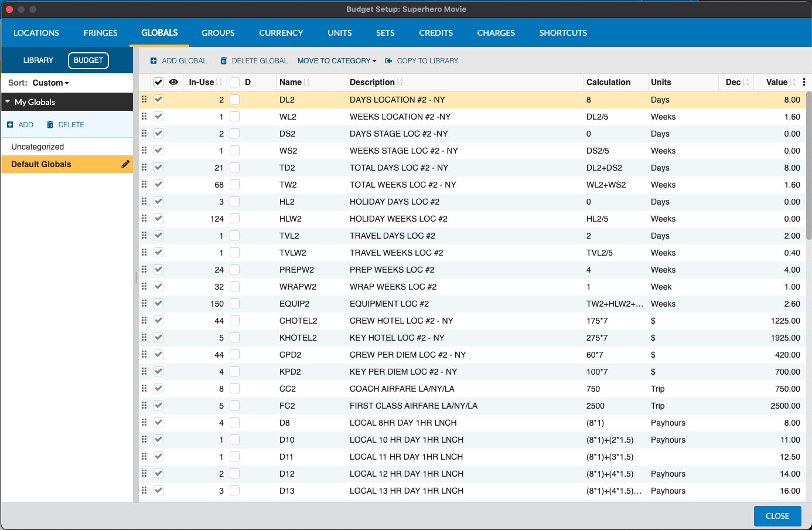Collapse the My Globals section

(x=8, y=102)
